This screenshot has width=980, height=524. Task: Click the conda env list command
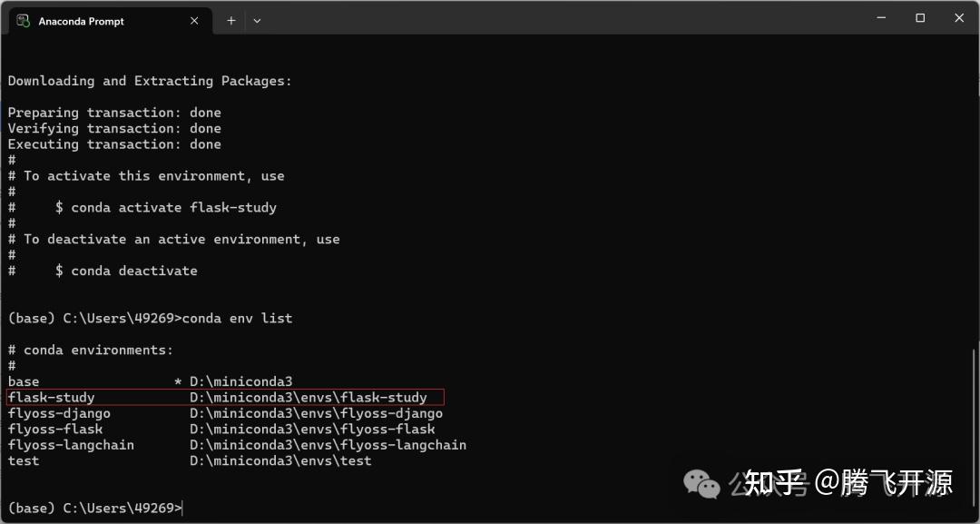pos(237,318)
